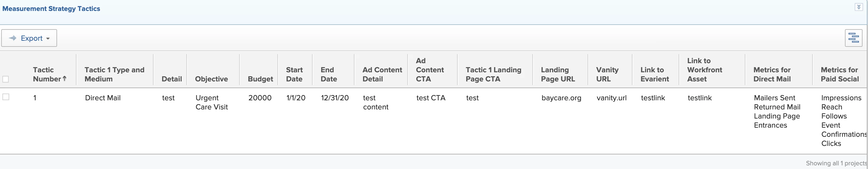
Task: Click the Direct Mail cell in row 1
Action: (x=103, y=98)
